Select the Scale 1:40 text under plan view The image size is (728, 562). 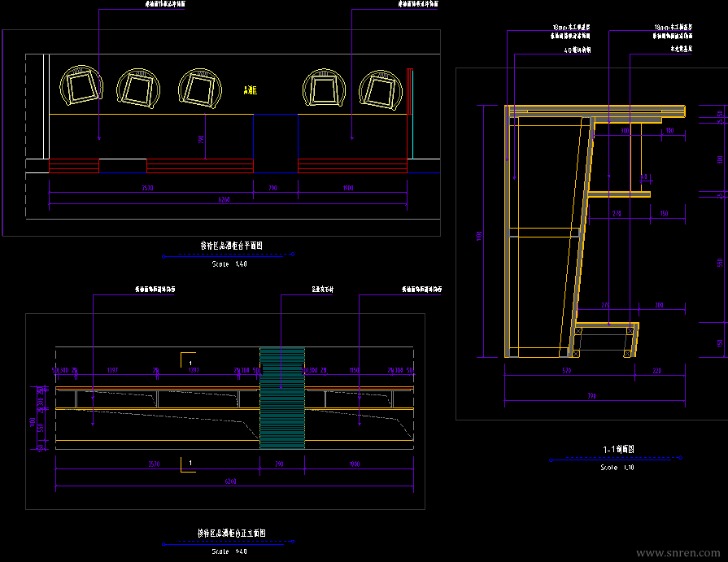pos(229,264)
